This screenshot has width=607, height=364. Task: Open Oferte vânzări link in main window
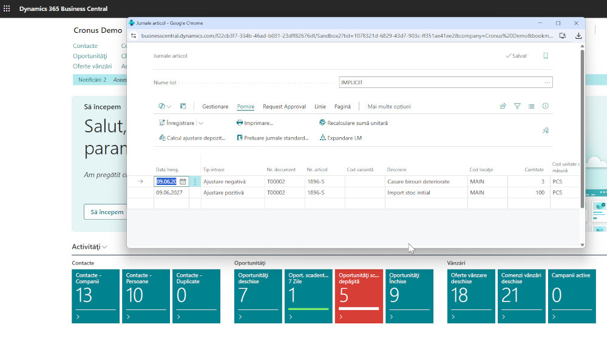[92, 66]
